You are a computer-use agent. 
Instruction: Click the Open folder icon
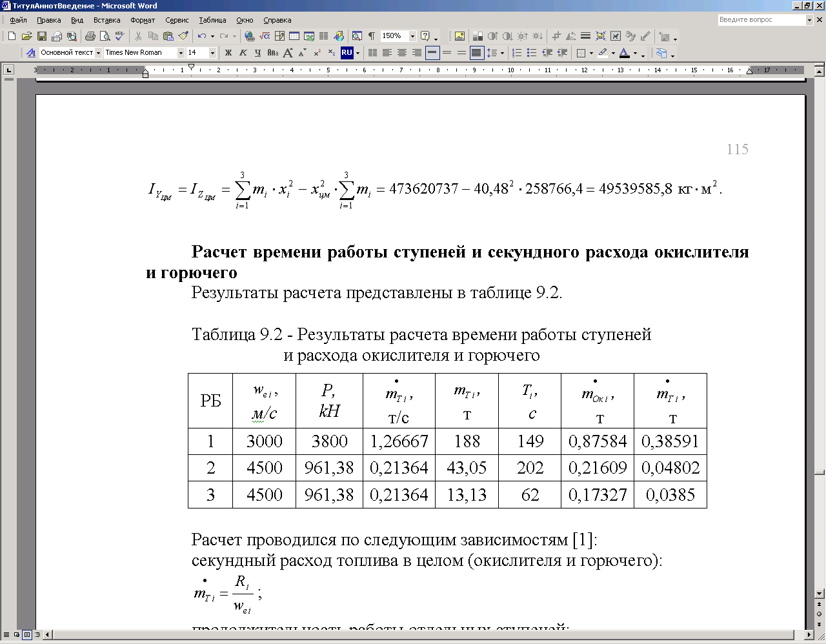coord(27,36)
